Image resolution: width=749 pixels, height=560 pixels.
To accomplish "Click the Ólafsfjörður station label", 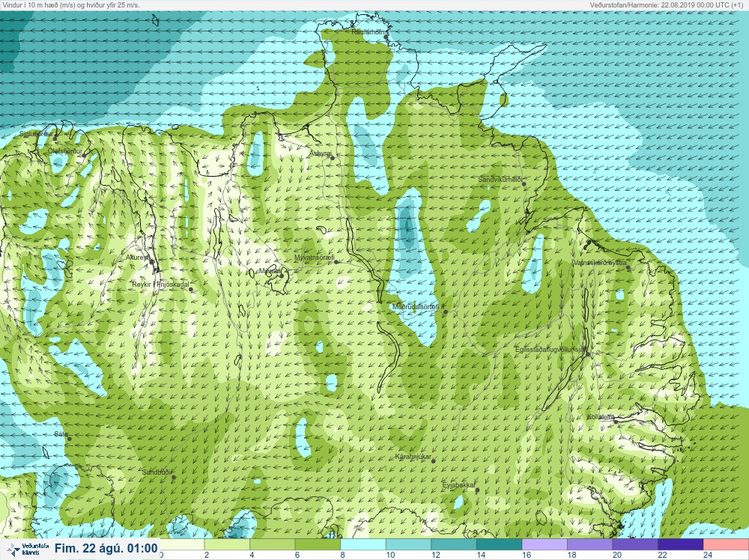I will [x=65, y=151].
